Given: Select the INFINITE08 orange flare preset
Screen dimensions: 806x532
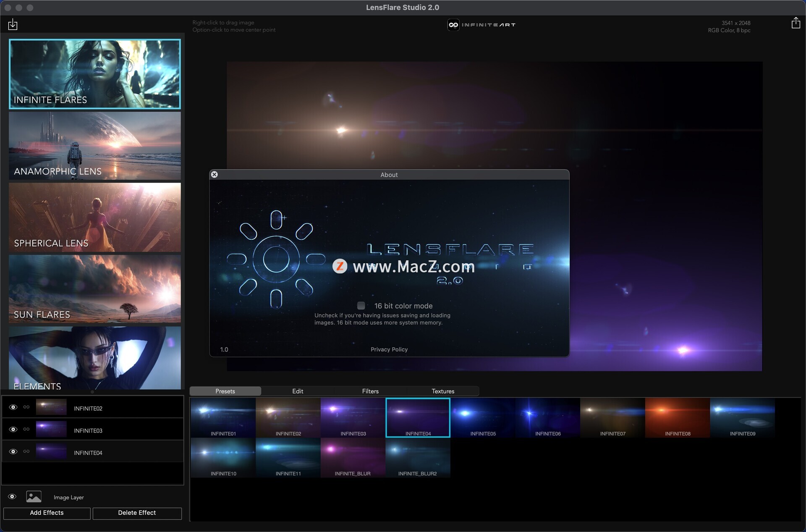Looking at the screenshot, I should pos(677,417).
